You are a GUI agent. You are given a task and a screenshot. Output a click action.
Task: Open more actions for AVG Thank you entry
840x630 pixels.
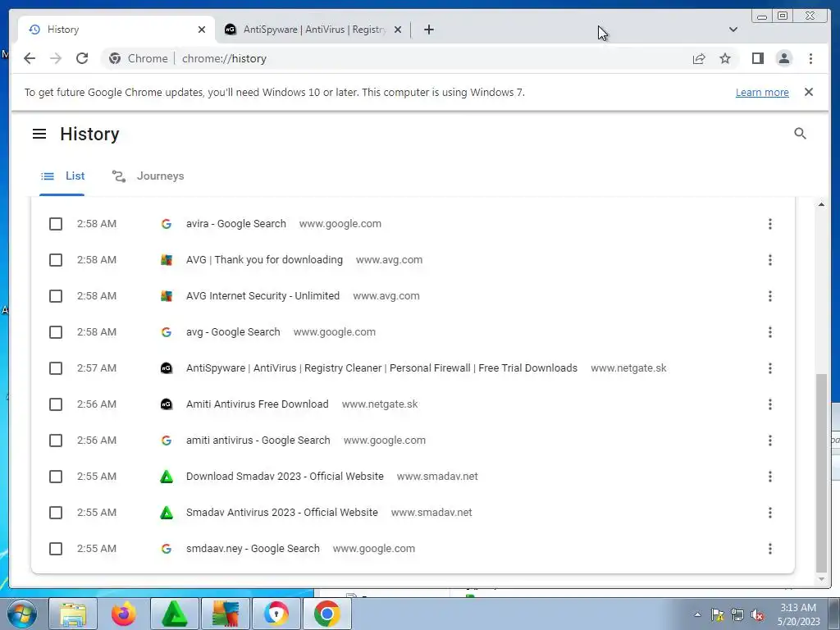click(769, 260)
